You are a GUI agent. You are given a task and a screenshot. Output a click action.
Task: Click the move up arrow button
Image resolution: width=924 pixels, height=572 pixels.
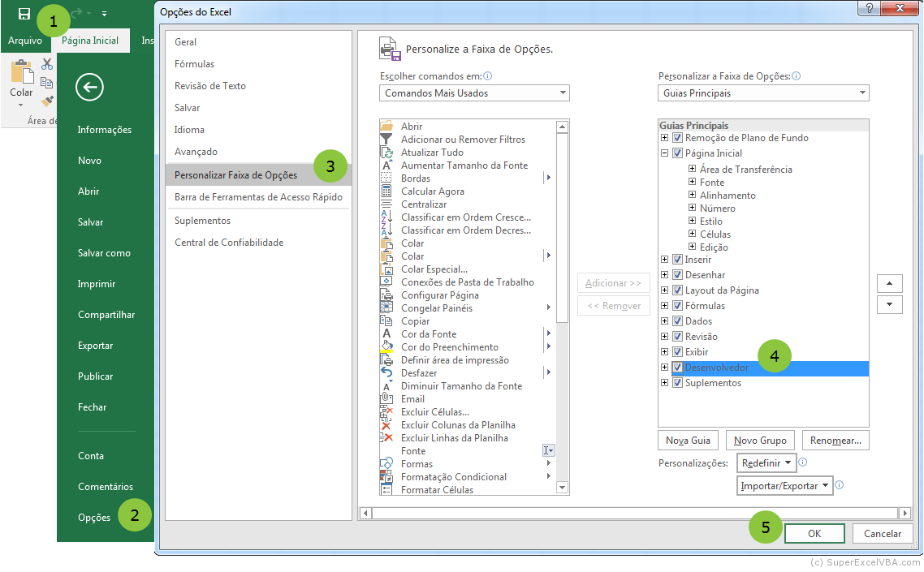[x=889, y=283]
